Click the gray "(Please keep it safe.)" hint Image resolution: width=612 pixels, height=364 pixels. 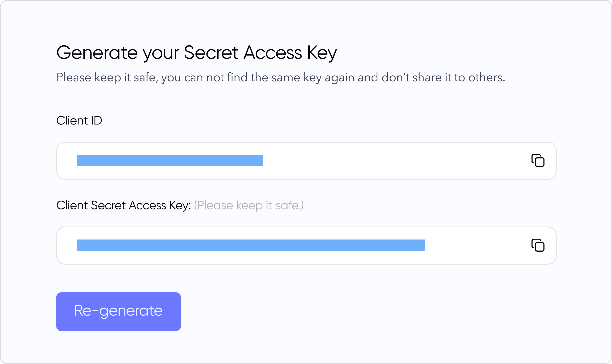pos(248,205)
